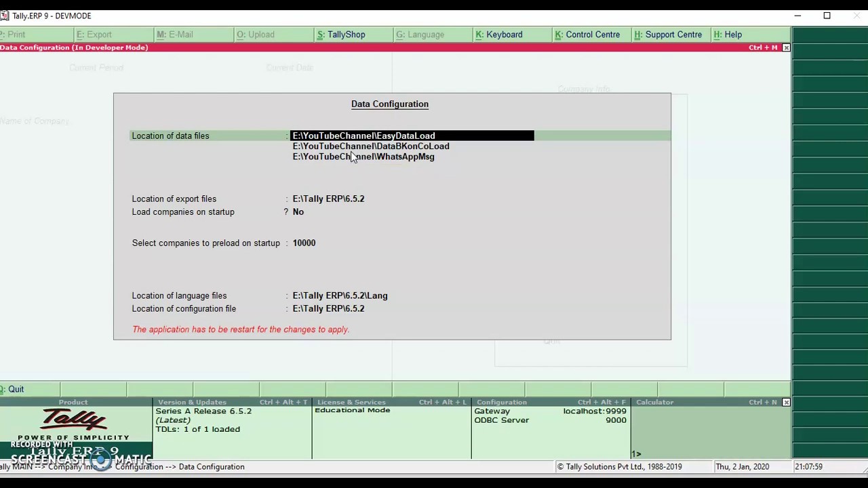Open the License & Services panel header
The width and height of the screenshot is (868, 488).
391,402
